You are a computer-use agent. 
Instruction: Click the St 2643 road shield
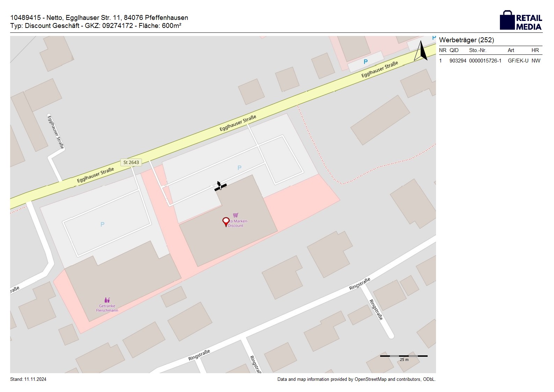click(x=131, y=162)
